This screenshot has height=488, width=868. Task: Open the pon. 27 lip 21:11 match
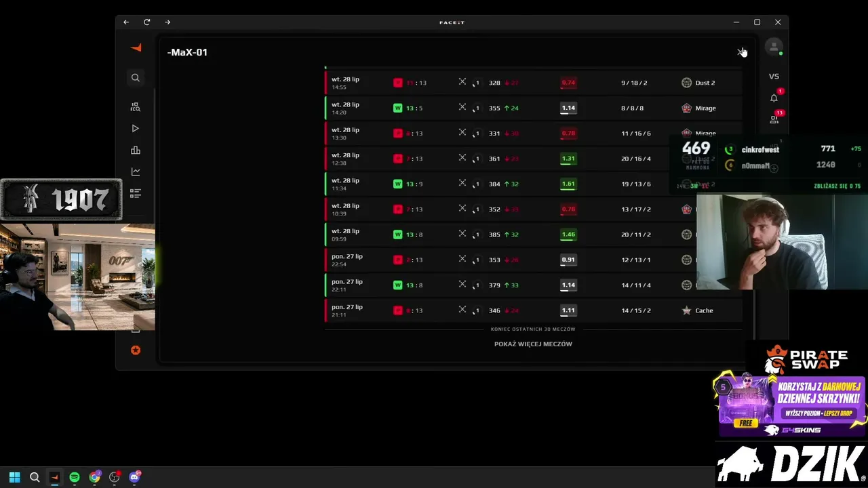tap(533, 310)
